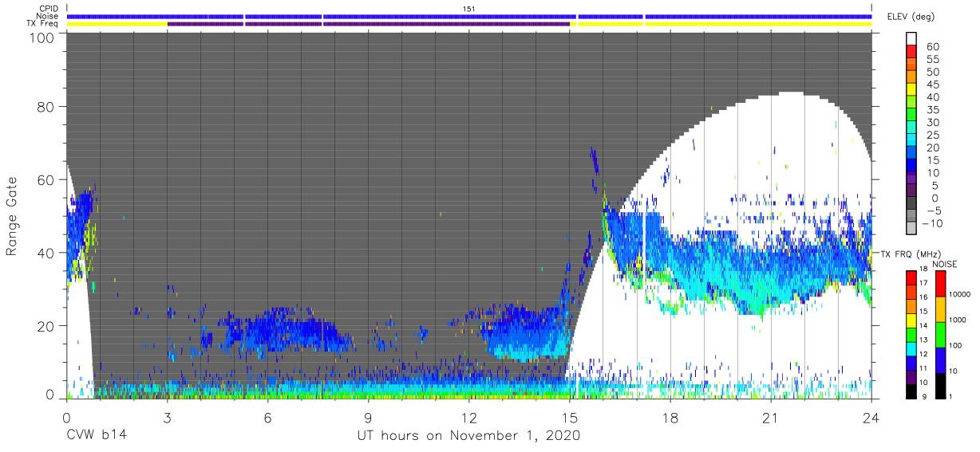Click y-axis tick label '100'
The width and height of the screenshot is (980, 452).
pyautogui.click(x=42, y=37)
